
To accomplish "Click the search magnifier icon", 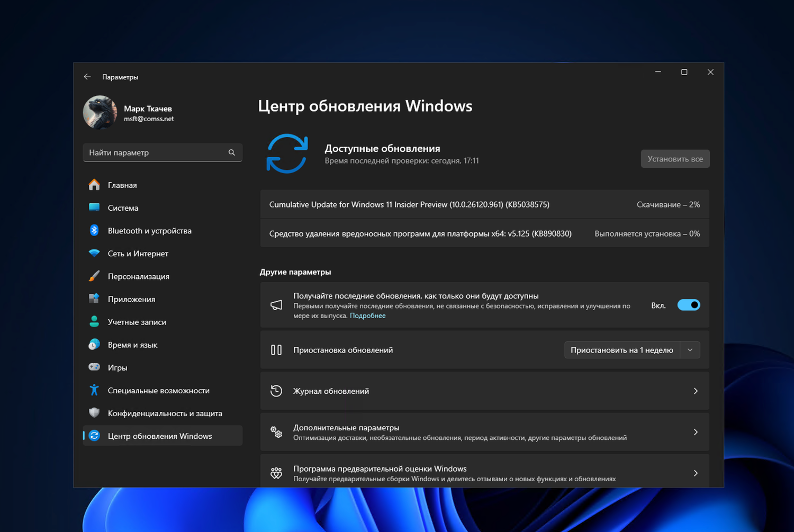I will coord(231,152).
